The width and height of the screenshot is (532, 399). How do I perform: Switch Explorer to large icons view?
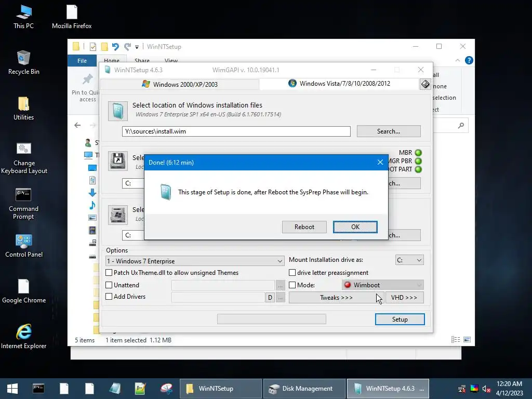(467, 340)
